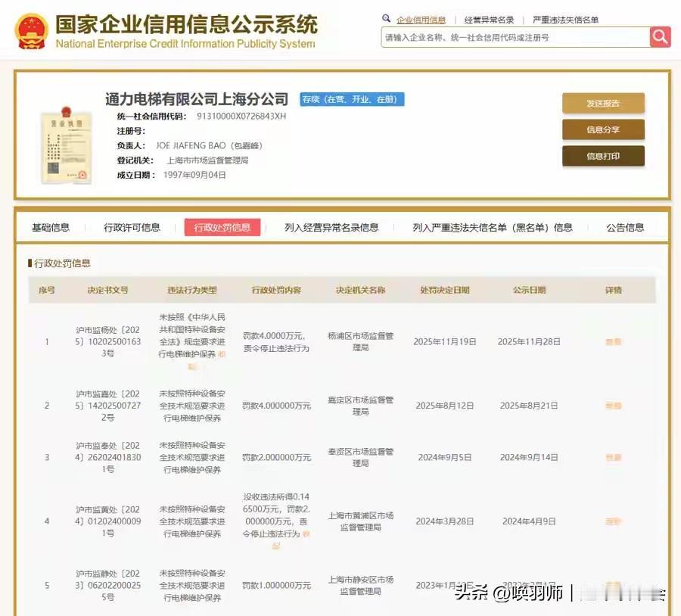Click the 行政处罚信息 section heading

tap(62, 263)
